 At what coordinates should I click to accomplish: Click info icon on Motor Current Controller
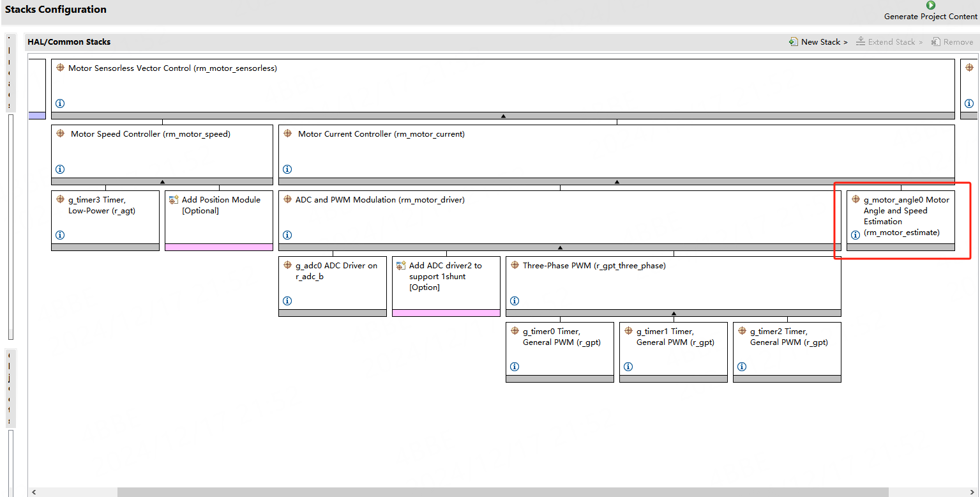287,169
